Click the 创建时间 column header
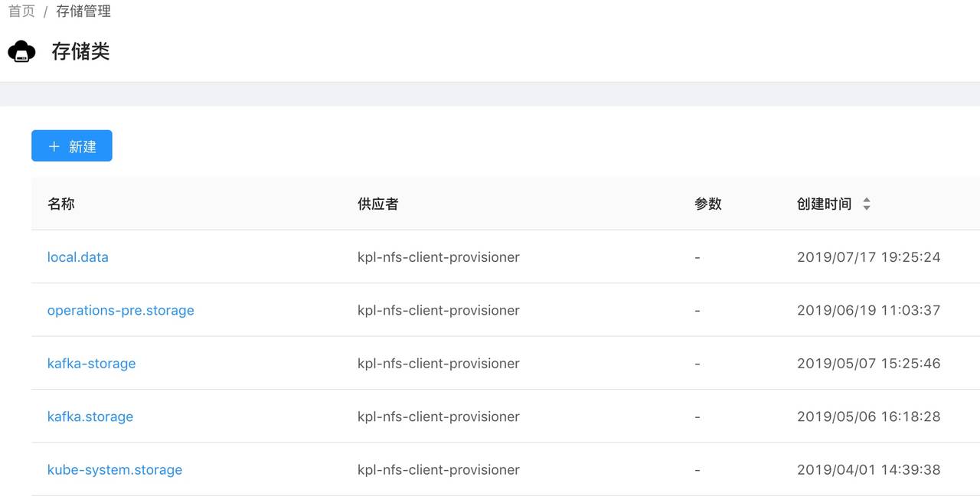Image resolution: width=980 pixels, height=503 pixels. (824, 204)
